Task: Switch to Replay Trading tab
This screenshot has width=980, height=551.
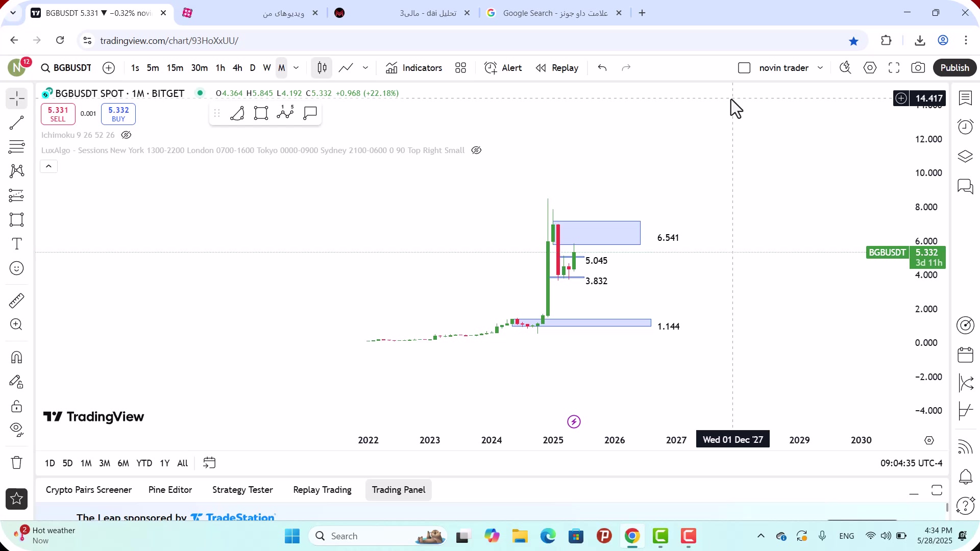Action: point(322,490)
